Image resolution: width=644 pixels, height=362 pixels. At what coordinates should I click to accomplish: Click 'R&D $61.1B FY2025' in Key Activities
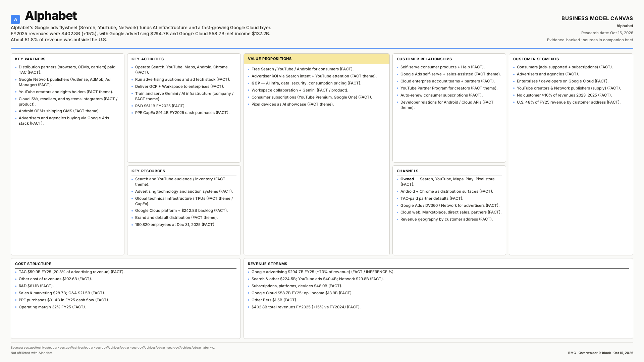click(160, 106)
